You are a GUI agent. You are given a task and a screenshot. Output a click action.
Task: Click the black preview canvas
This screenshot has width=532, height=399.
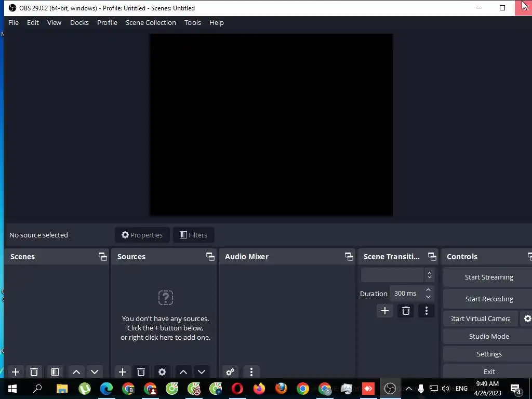pyautogui.click(x=271, y=125)
